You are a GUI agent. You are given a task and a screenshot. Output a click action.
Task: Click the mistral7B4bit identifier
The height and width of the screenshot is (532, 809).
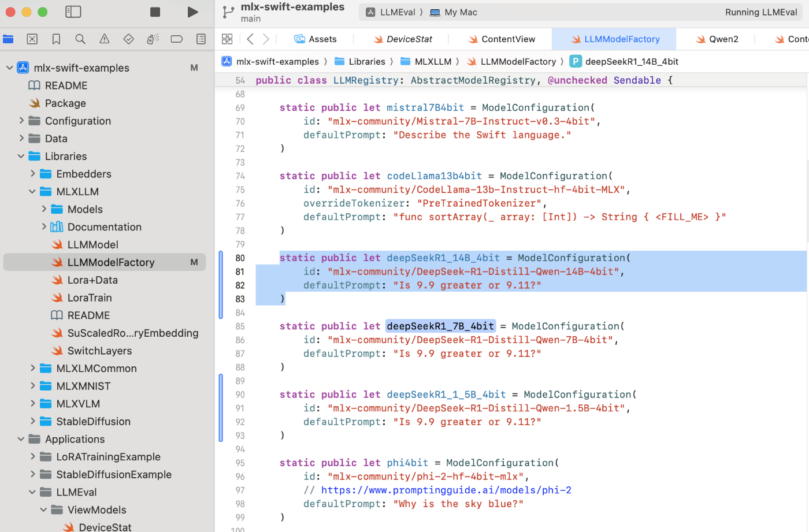point(425,107)
